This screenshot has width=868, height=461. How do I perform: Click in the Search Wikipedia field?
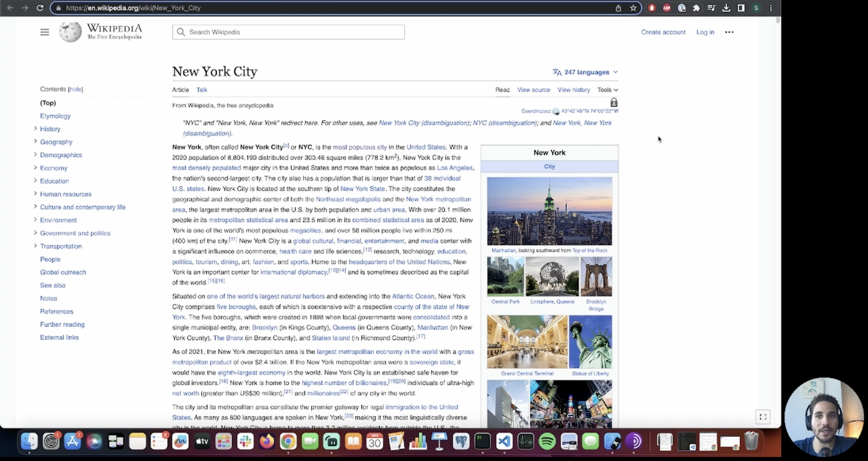click(288, 32)
